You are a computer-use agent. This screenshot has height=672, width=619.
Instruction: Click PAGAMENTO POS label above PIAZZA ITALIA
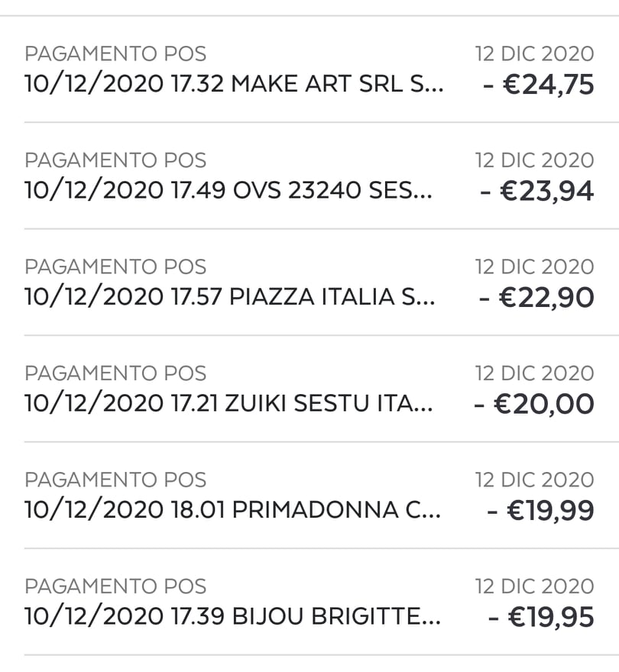pos(115,267)
